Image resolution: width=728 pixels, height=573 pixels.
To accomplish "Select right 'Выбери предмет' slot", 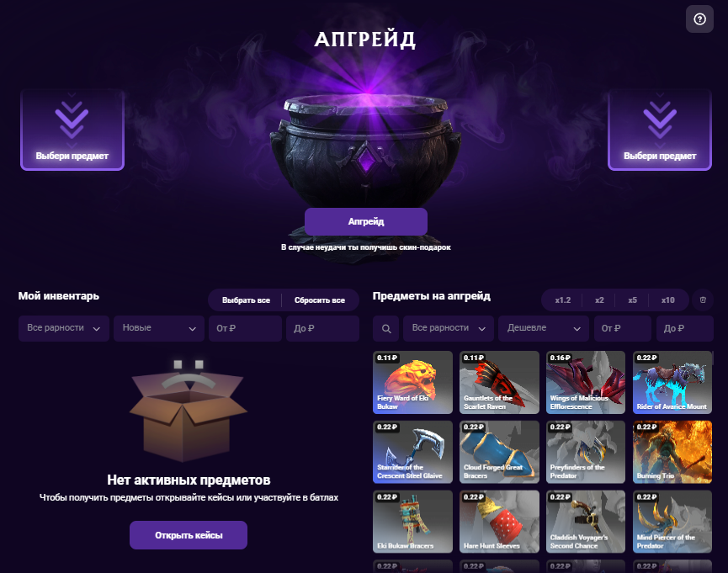I will [659, 130].
